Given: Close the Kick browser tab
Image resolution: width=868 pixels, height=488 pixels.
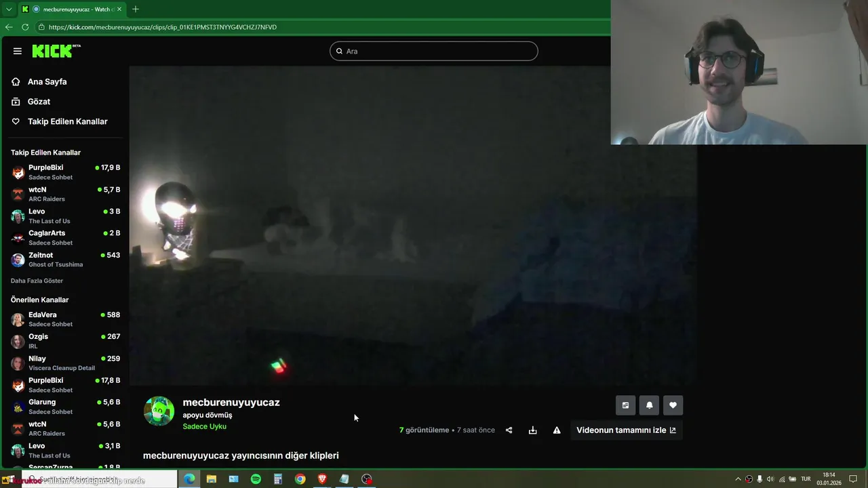Looking at the screenshot, I should click(x=119, y=9).
